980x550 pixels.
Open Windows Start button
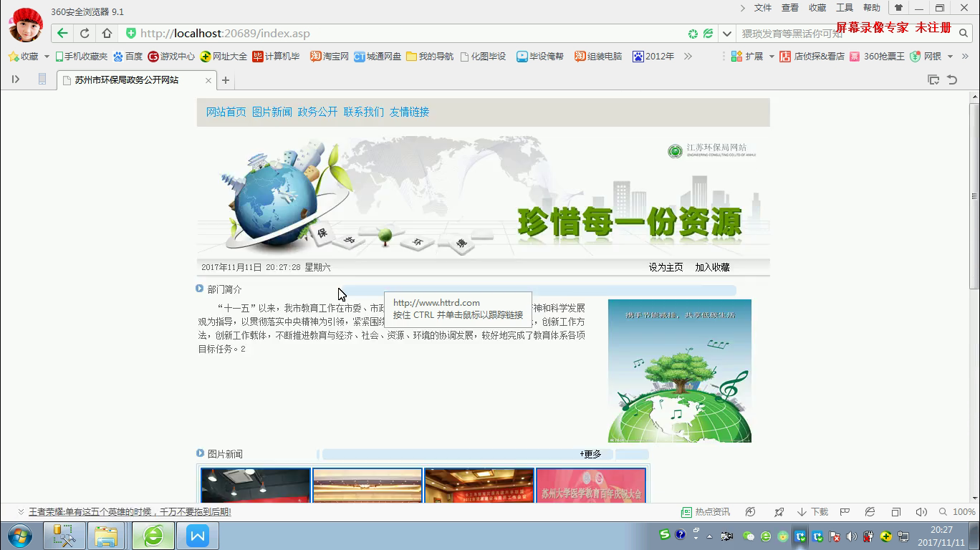pos(19,536)
